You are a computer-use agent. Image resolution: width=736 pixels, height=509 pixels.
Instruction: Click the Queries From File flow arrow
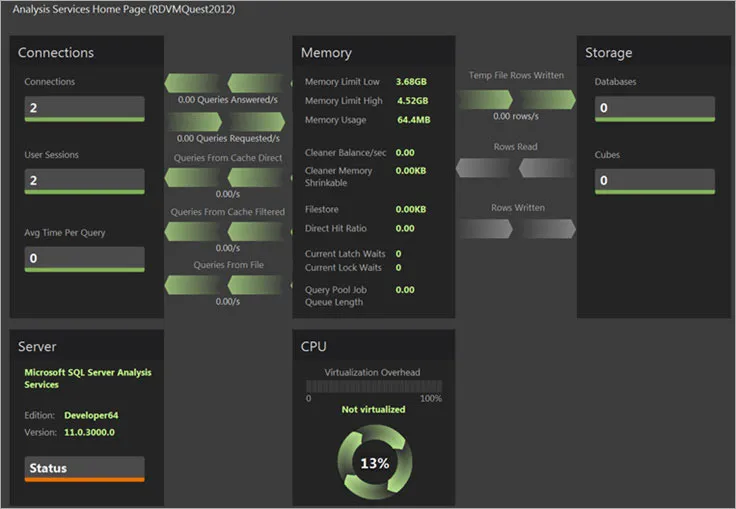(x=228, y=284)
